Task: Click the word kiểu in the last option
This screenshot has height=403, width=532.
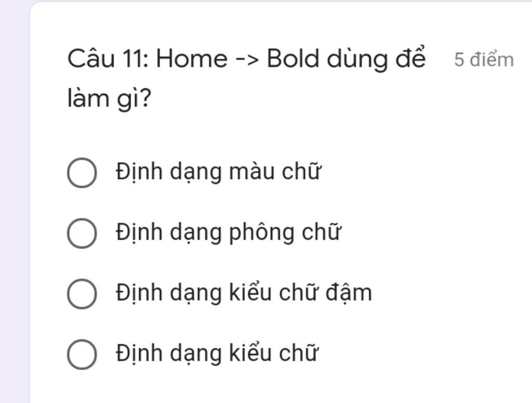Action: [250, 354]
